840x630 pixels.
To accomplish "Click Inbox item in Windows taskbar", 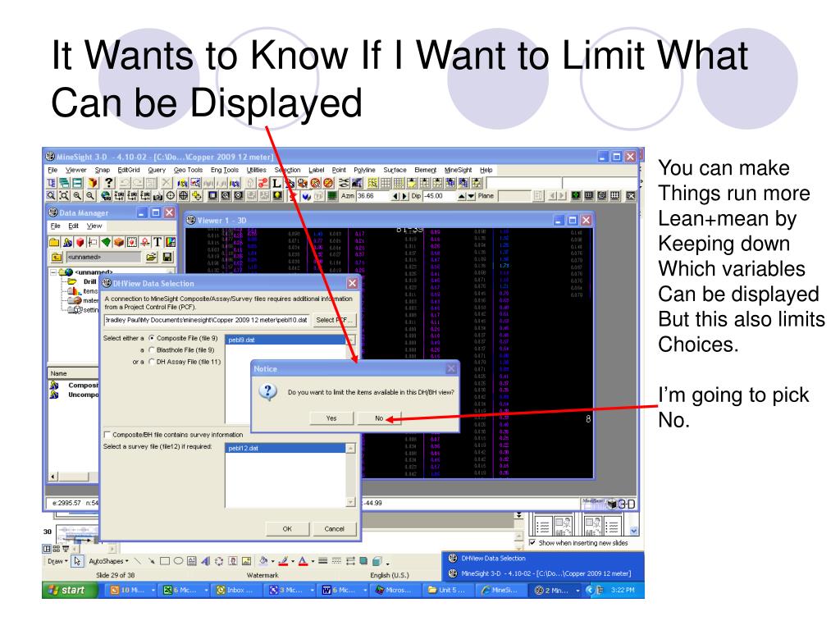I will tap(236, 590).
